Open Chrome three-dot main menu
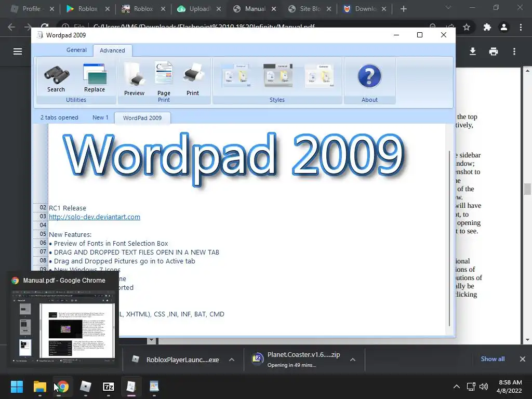 [521, 27]
